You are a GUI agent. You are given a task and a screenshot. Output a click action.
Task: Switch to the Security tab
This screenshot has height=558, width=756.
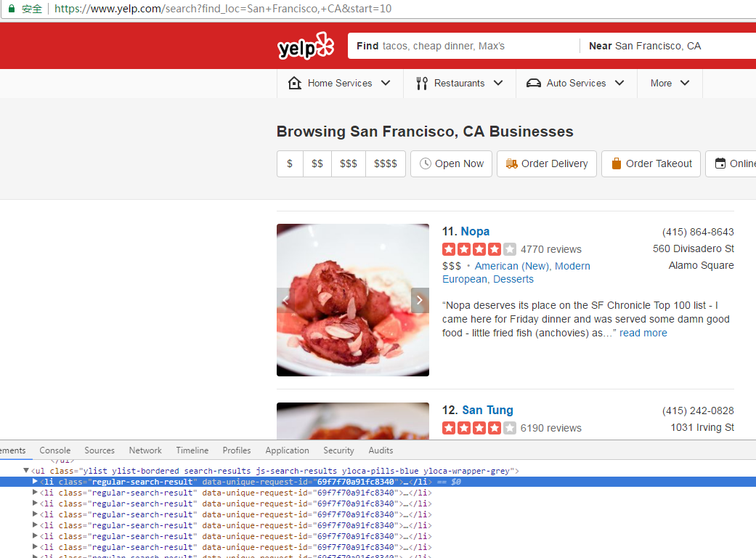[338, 450]
